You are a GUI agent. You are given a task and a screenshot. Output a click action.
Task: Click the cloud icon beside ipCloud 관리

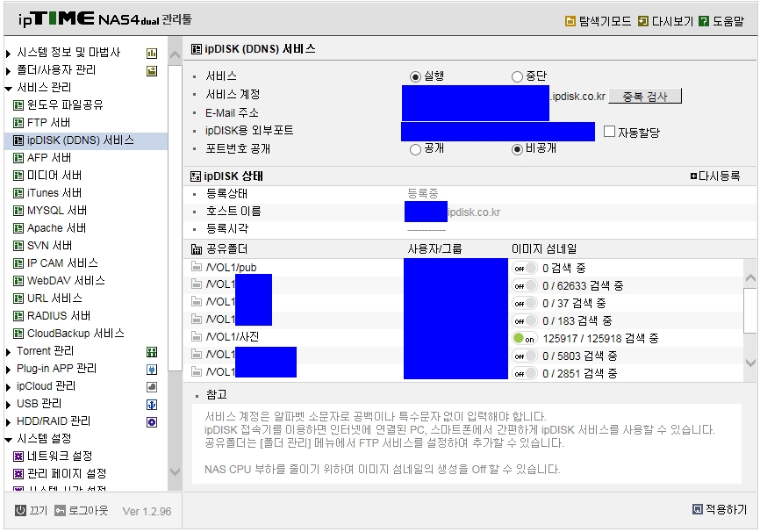(152, 387)
